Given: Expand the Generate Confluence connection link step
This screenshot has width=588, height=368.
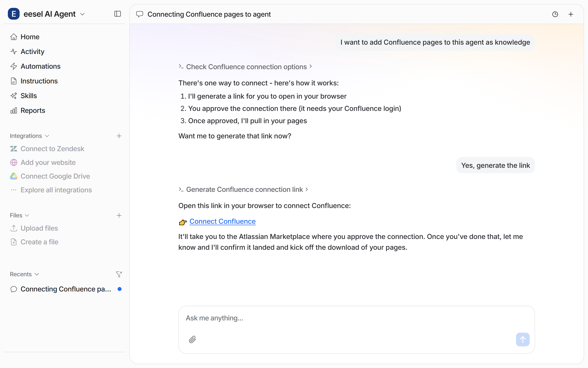Looking at the screenshot, I should [x=243, y=189].
